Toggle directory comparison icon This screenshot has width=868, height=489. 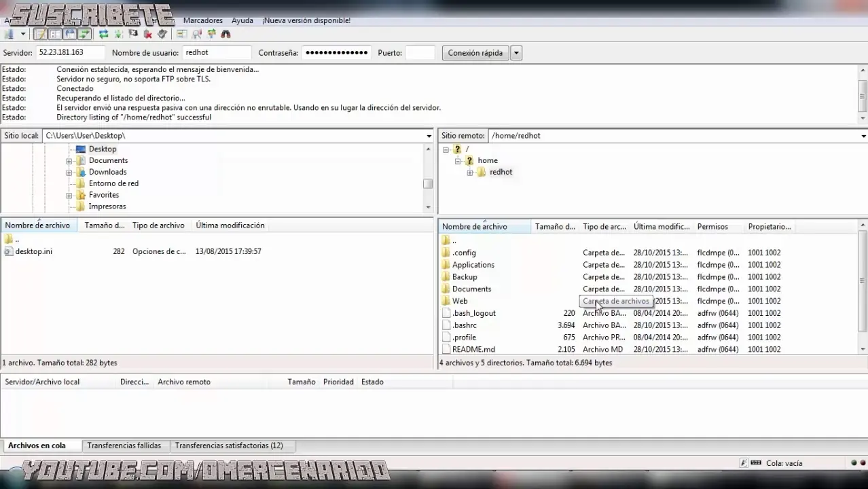[x=196, y=34]
